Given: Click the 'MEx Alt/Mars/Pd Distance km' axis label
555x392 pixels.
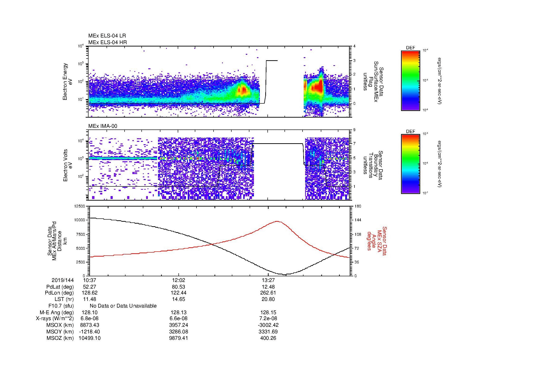Looking at the screenshot, I should (x=57, y=241).
